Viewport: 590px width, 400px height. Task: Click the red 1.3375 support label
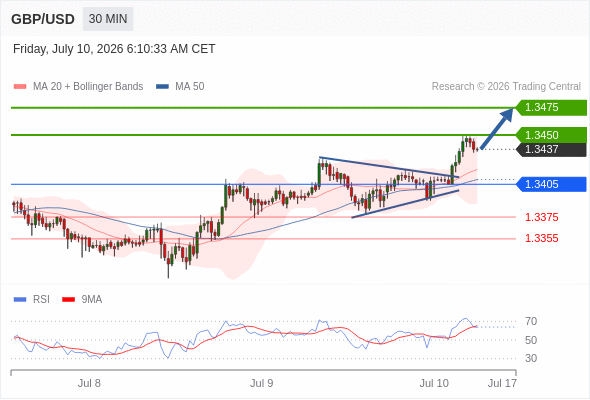click(x=541, y=217)
